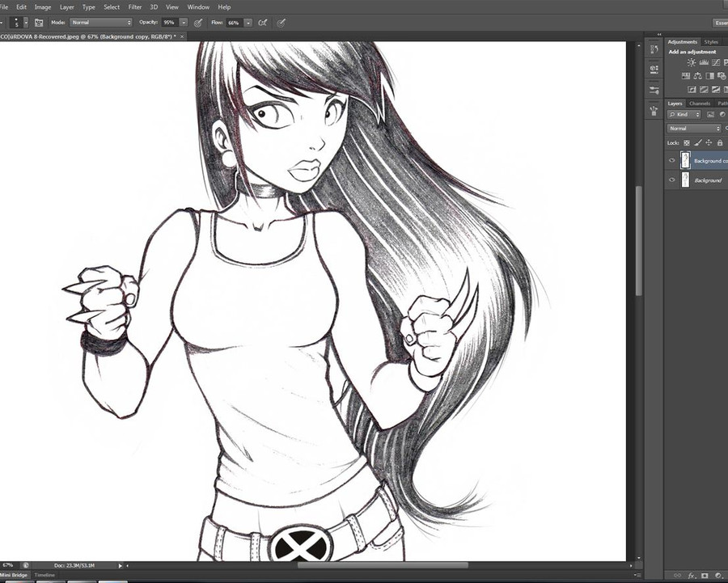The width and height of the screenshot is (728, 583).
Task: Collapse the panels with double-arrow
Action: (x=658, y=34)
